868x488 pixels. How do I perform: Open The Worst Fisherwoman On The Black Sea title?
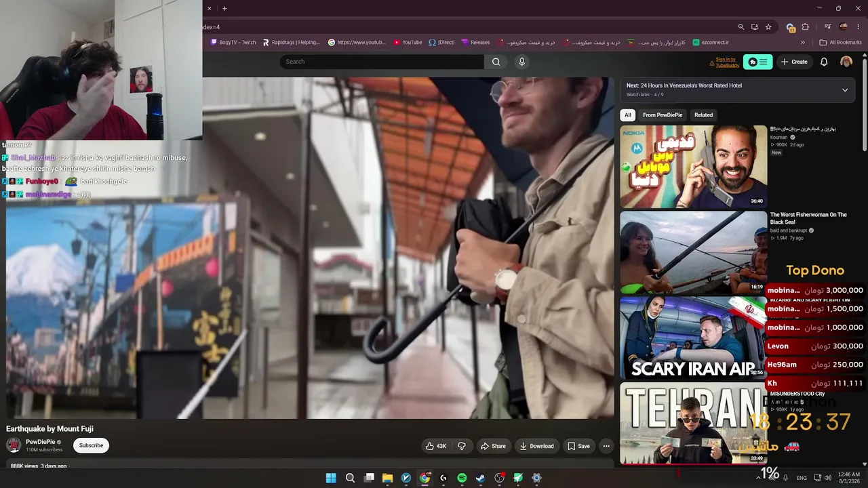808,218
